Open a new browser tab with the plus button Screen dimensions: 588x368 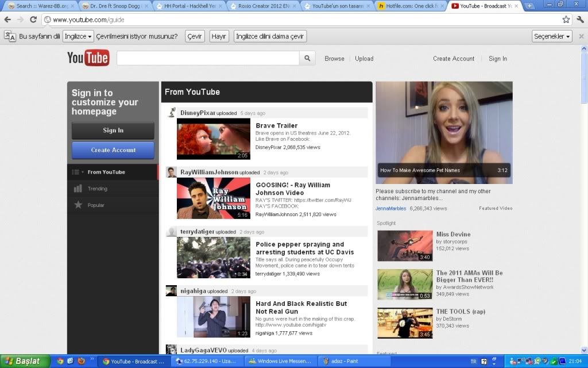click(529, 6)
